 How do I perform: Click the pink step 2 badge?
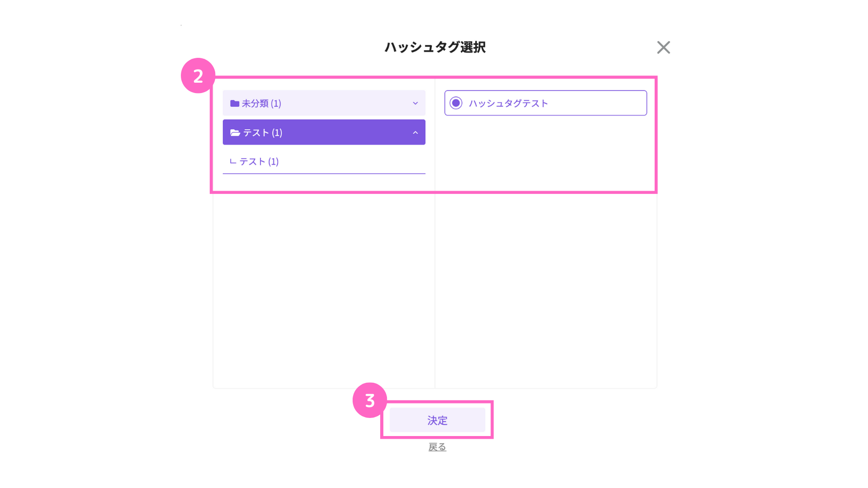(198, 75)
